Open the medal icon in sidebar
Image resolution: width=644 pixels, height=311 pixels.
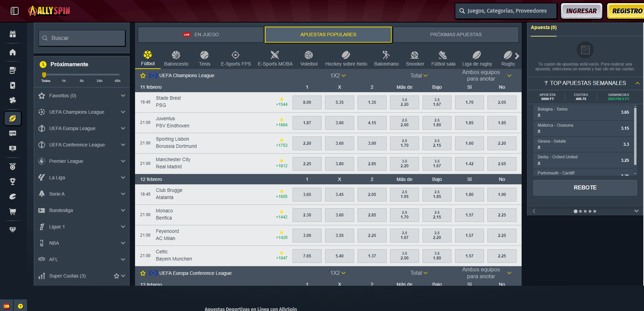[x=13, y=167]
